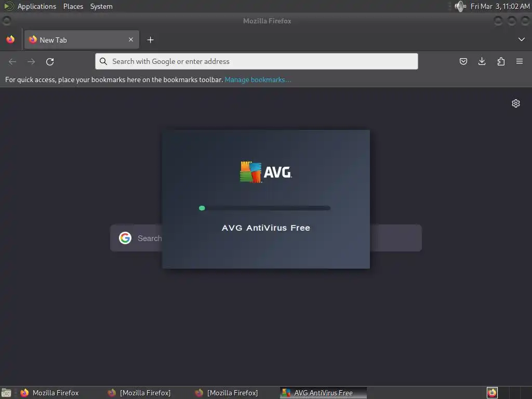
Task: Switch to AVG AntiVirus Free taskbar entry
Action: (x=323, y=393)
